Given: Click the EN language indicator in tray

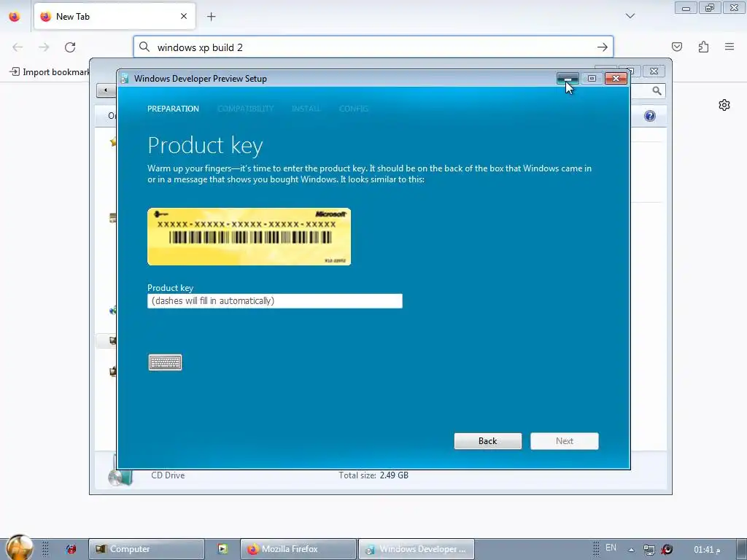Looking at the screenshot, I should point(611,548).
